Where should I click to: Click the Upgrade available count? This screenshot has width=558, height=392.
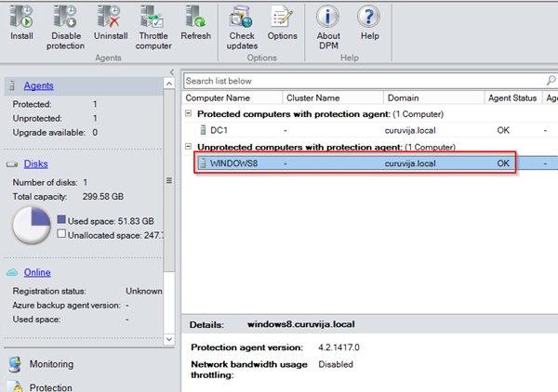coord(95,133)
